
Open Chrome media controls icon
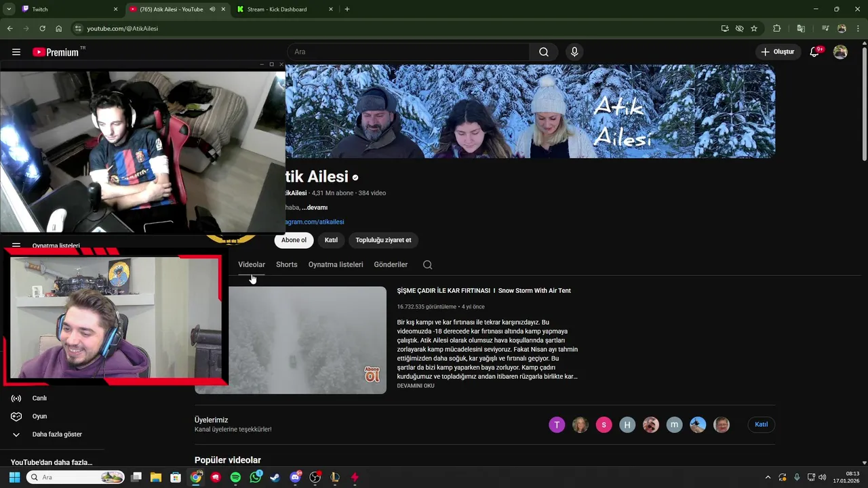tap(825, 28)
